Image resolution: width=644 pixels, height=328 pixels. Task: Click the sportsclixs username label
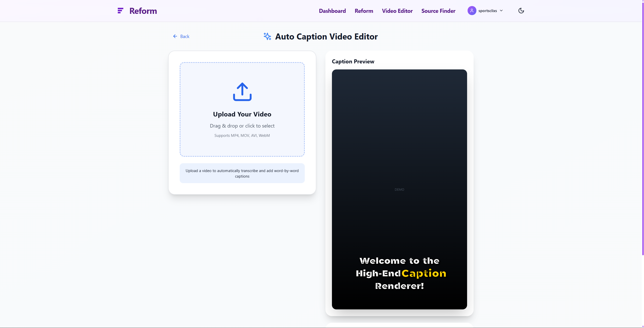click(487, 11)
